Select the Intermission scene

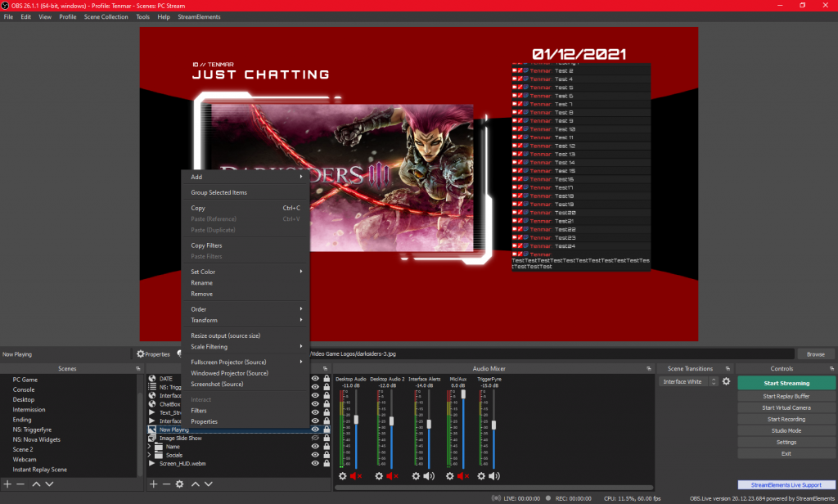tap(29, 409)
